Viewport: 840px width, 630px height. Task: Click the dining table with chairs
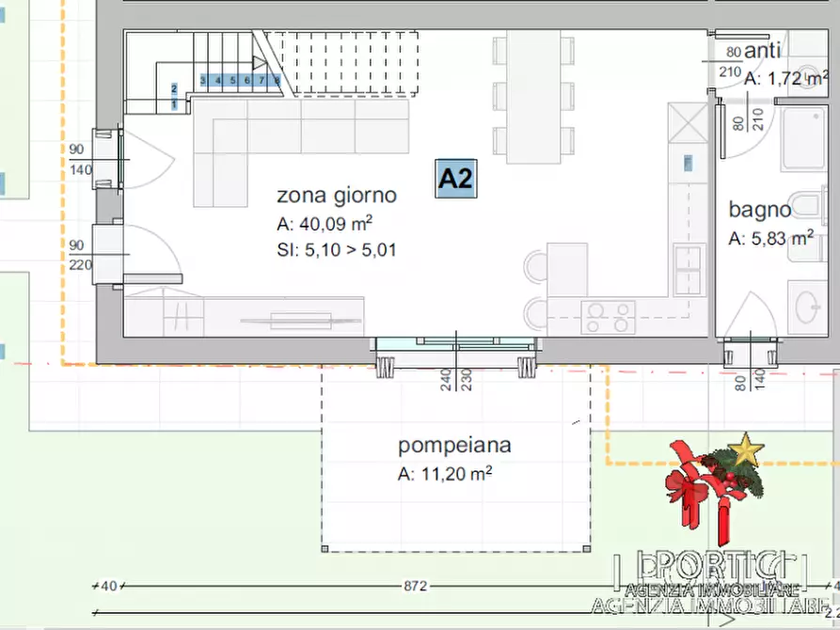[x=533, y=94]
